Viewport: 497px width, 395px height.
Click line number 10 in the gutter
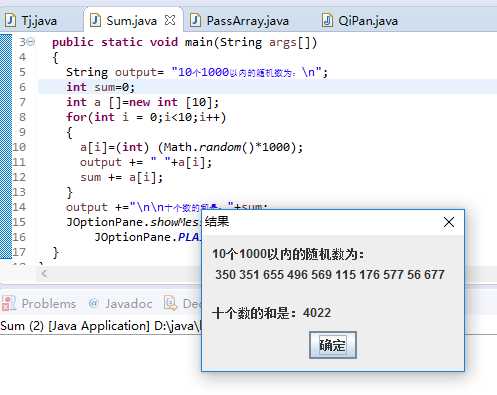[x=19, y=147]
